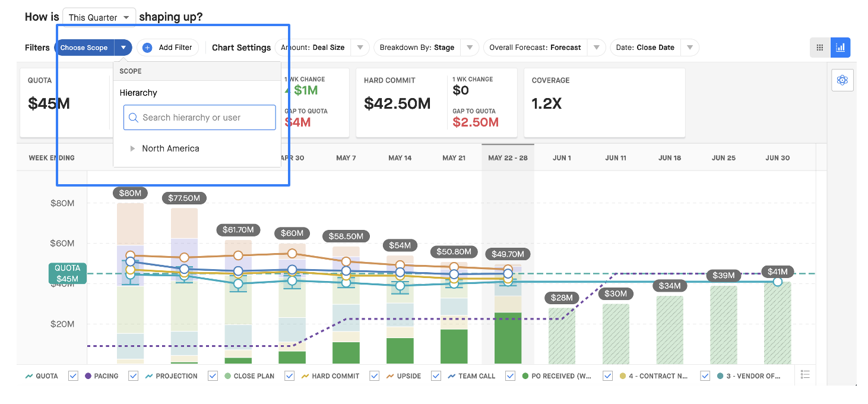This screenshot has height=404, width=868.
Task: Expand the North America hierarchy node
Action: click(x=132, y=149)
